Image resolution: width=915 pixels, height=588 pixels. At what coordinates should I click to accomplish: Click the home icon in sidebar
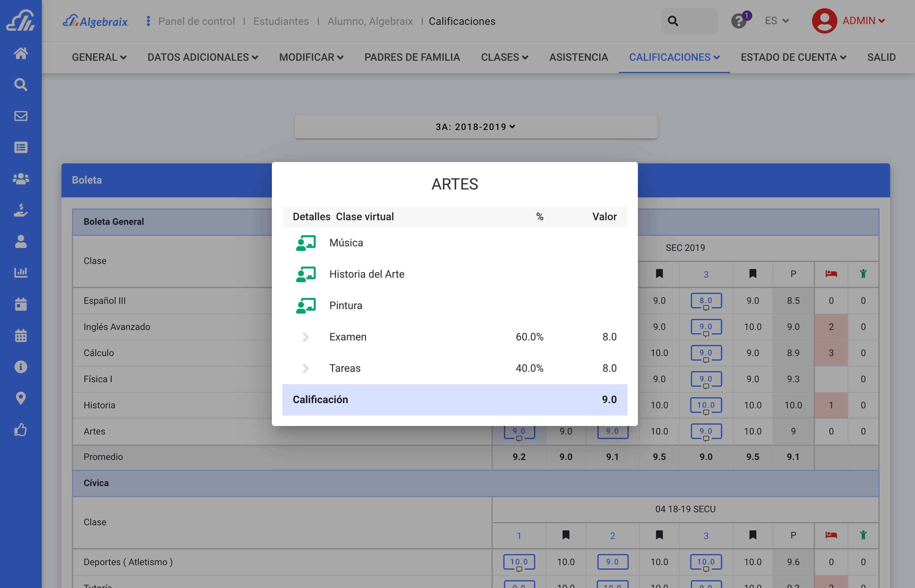[x=21, y=53]
